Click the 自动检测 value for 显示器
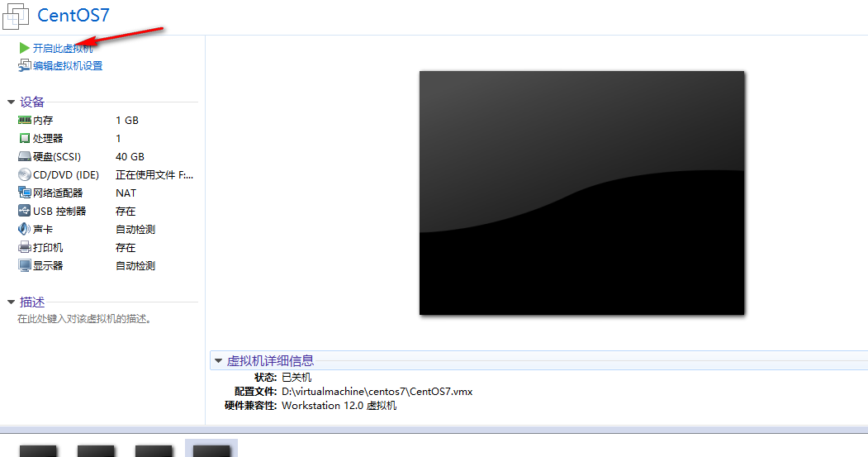 tap(135, 266)
